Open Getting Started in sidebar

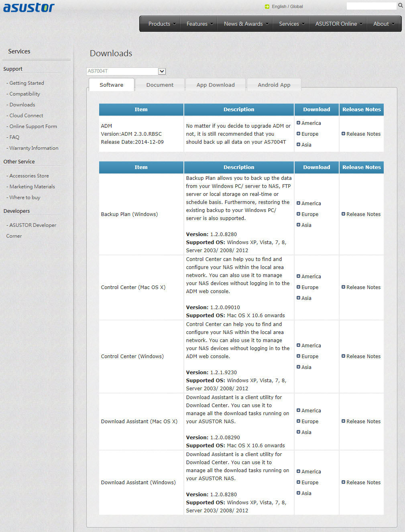click(x=26, y=83)
